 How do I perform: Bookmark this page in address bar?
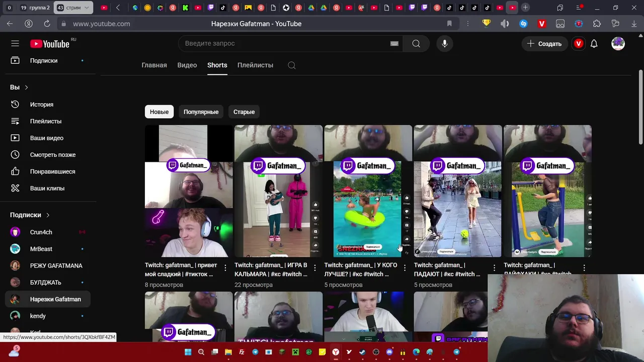449,24
